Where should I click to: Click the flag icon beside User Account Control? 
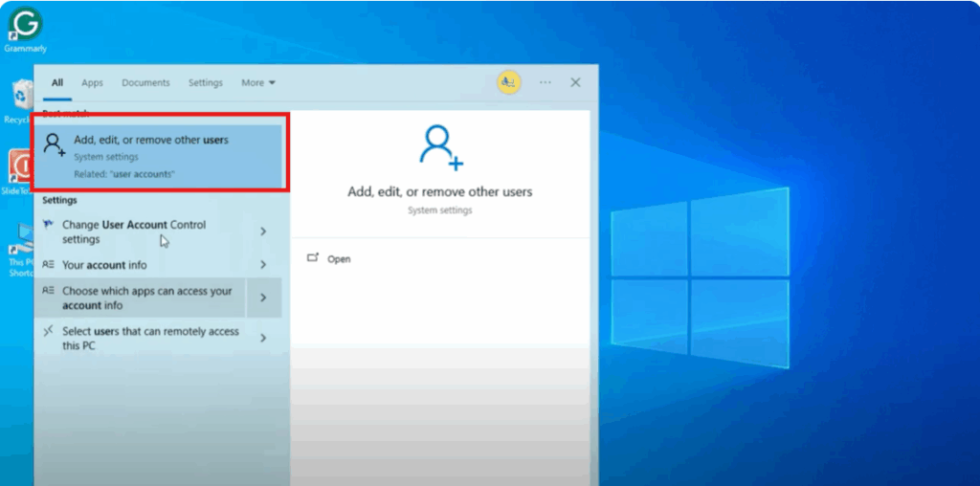[x=48, y=225]
